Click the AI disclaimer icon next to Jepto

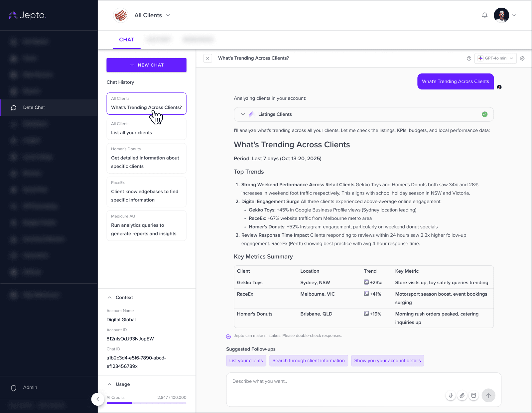coord(228,336)
